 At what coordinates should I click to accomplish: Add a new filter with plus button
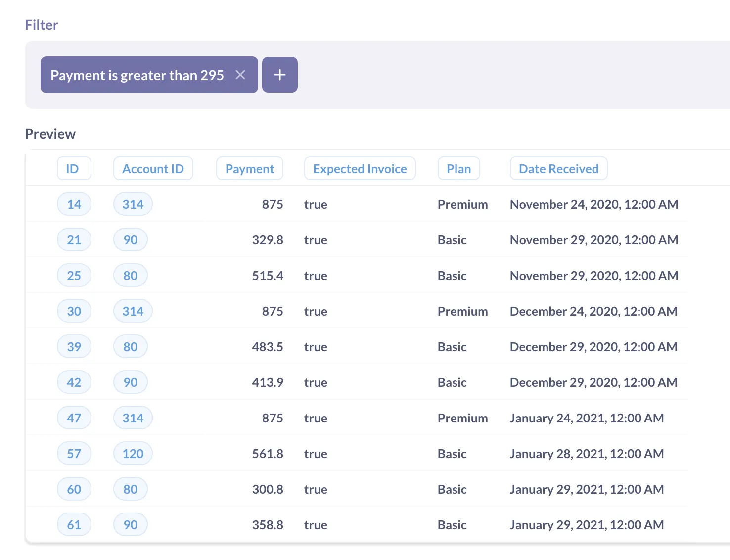(x=279, y=75)
